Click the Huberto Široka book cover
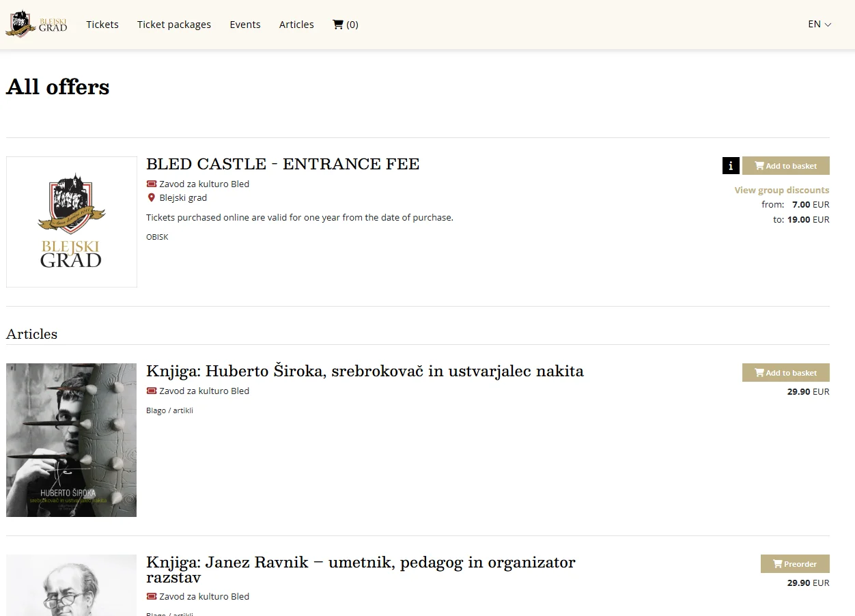 click(71, 439)
